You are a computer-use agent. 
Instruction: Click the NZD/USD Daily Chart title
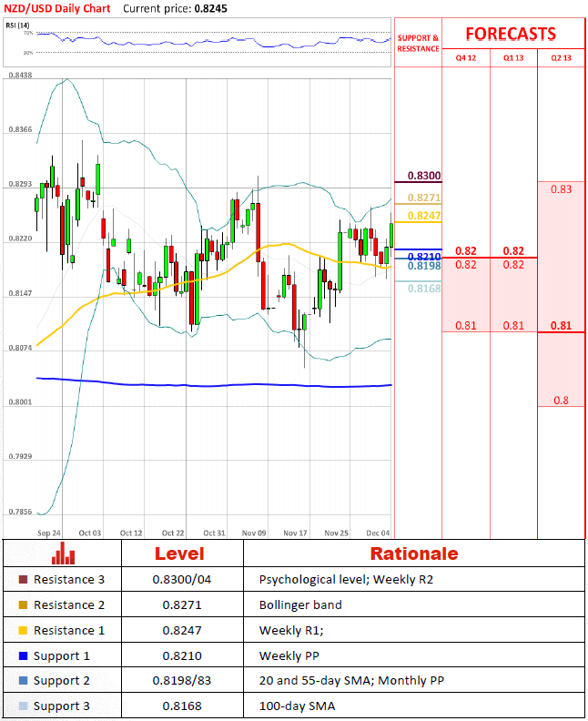pyautogui.click(x=57, y=8)
